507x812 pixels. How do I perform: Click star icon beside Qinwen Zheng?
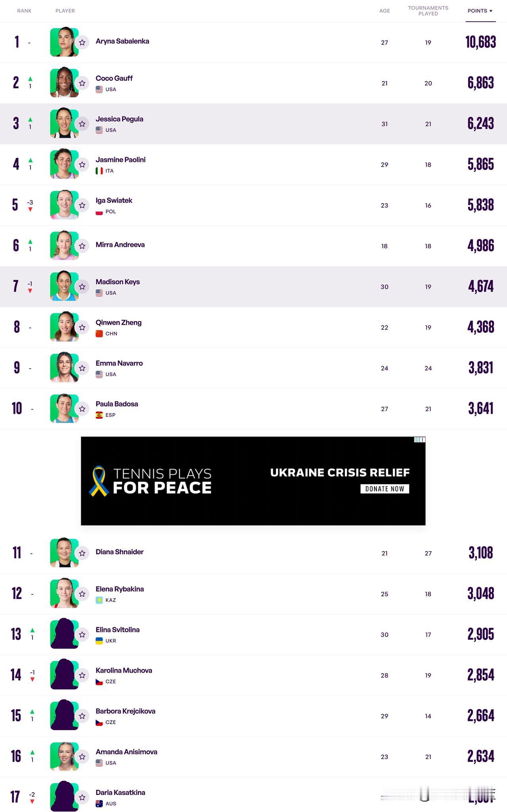82,327
